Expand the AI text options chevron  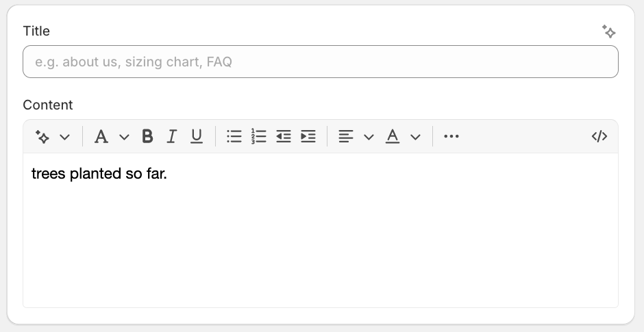(64, 137)
